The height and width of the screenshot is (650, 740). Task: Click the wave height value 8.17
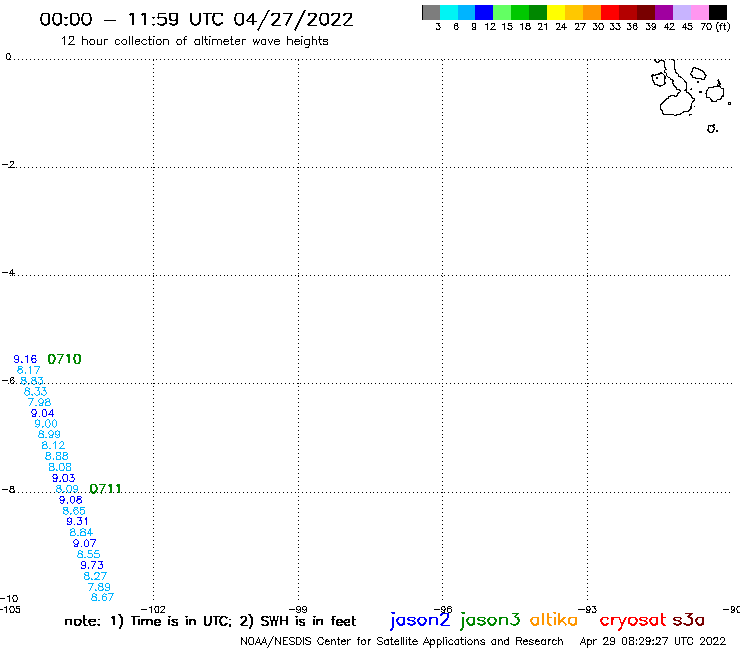pyautogui.click(x=28, y=370)
